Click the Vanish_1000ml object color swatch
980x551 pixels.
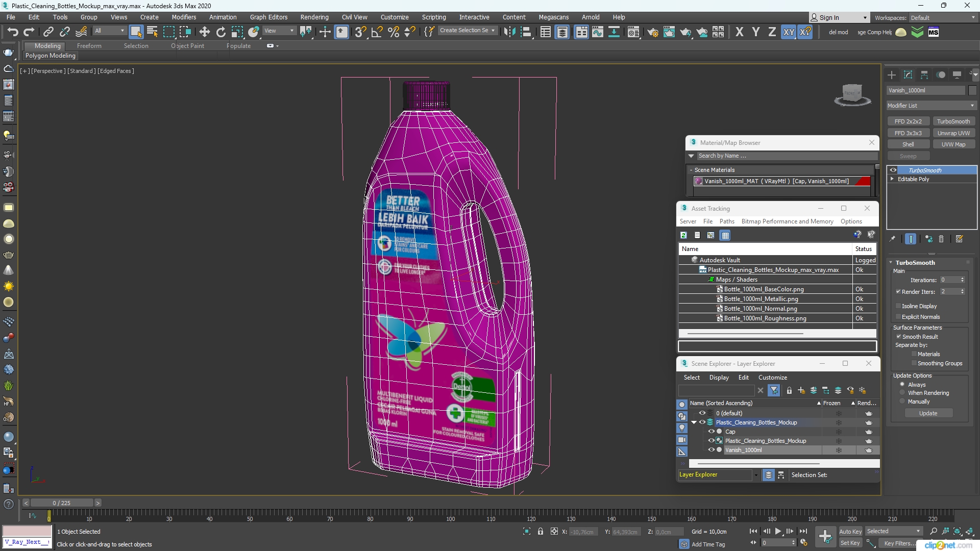pos(972,90)
